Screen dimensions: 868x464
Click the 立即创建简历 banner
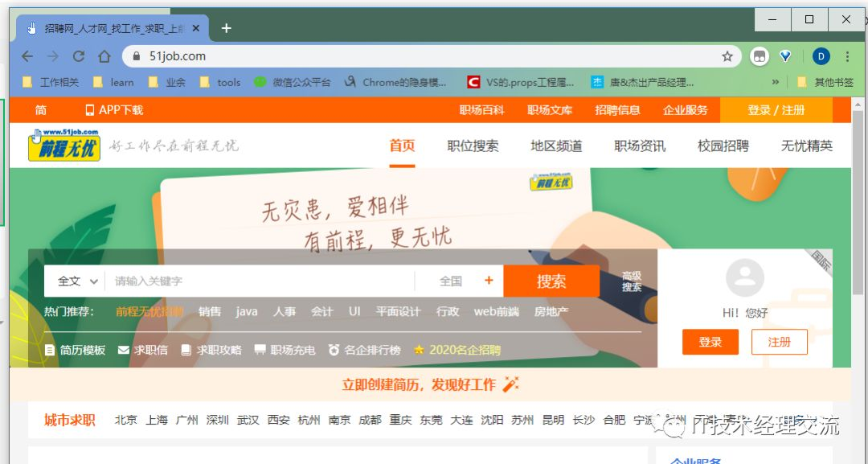430,384
